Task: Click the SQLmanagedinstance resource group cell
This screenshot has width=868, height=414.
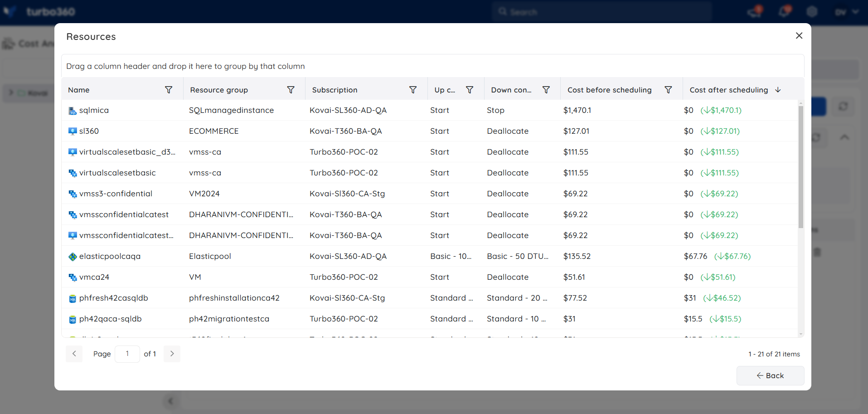Action: tap(231, 110)
